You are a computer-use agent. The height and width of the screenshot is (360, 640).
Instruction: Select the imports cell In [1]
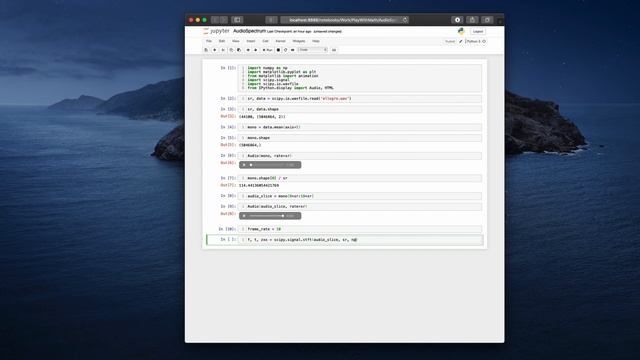(x=360, y=78)
